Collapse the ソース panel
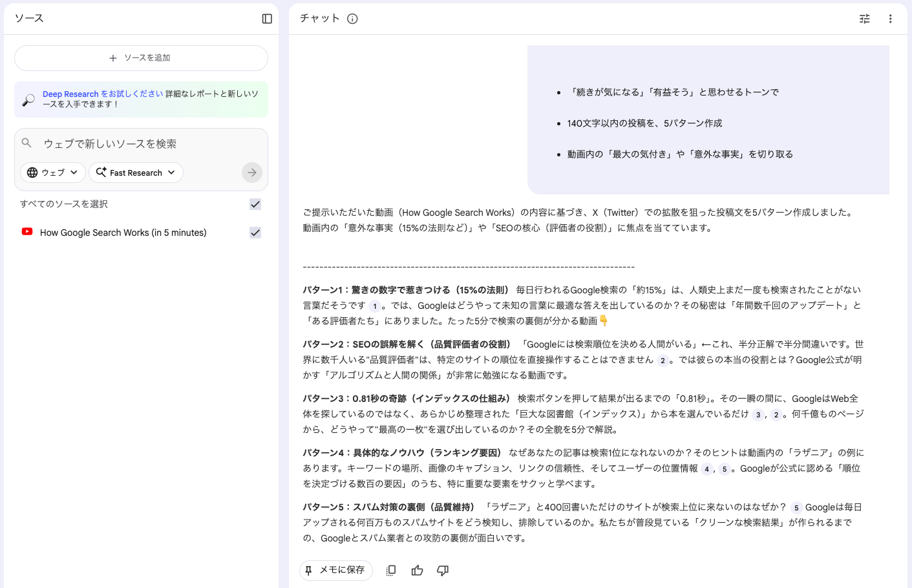912x588 pixels. (266, 18)
